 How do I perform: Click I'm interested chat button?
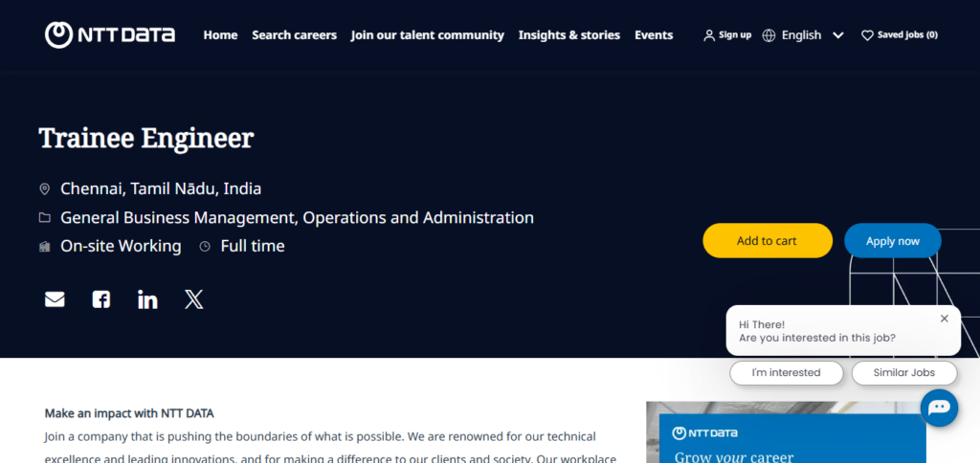tap(787, 373)
